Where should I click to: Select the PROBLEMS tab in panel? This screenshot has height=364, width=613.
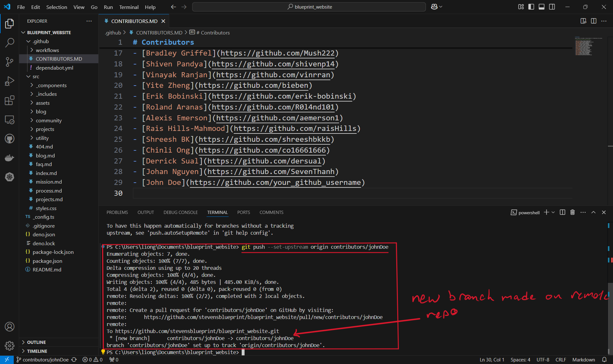coord(117,212)
